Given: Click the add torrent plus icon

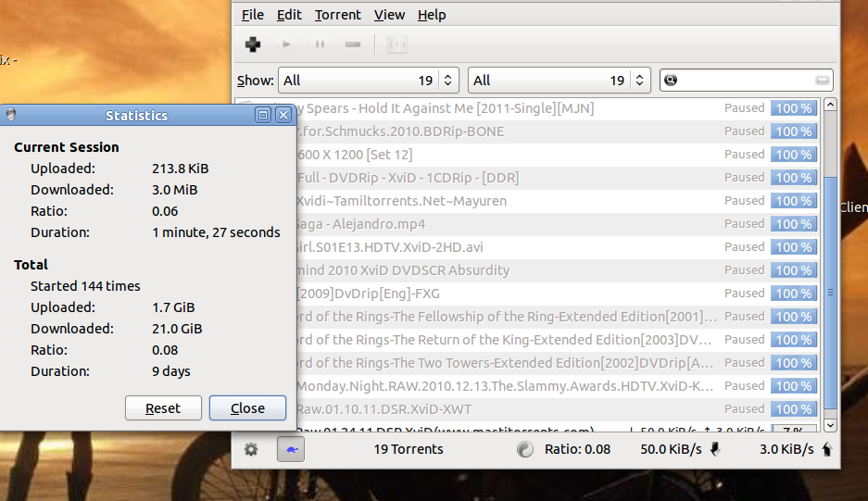Looking at the screenshot, I should coord(253,44).
